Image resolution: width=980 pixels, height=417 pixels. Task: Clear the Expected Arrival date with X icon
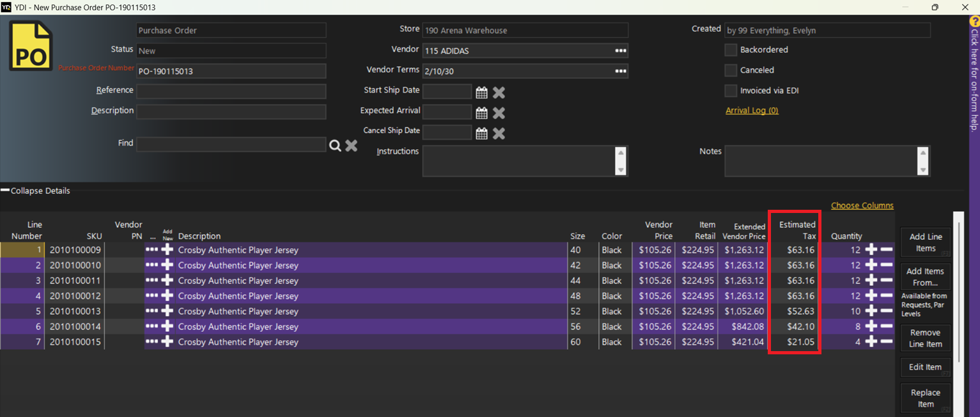[499, 113]
